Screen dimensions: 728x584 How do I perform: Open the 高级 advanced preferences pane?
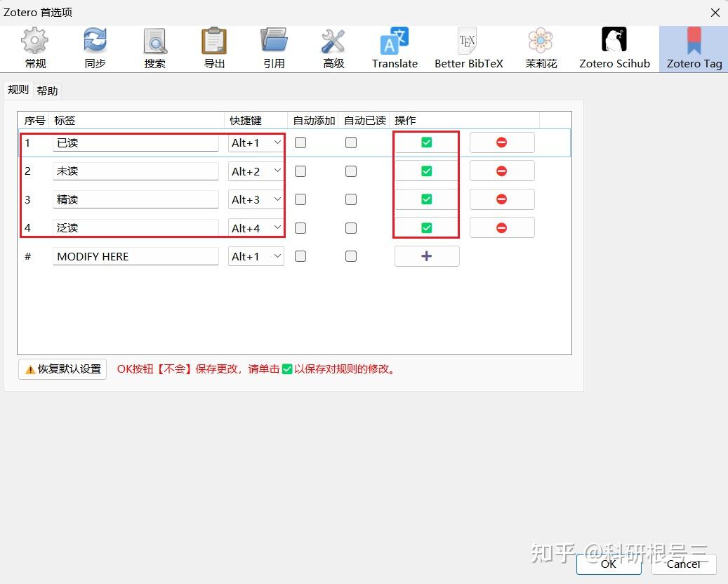click(333, 48)
